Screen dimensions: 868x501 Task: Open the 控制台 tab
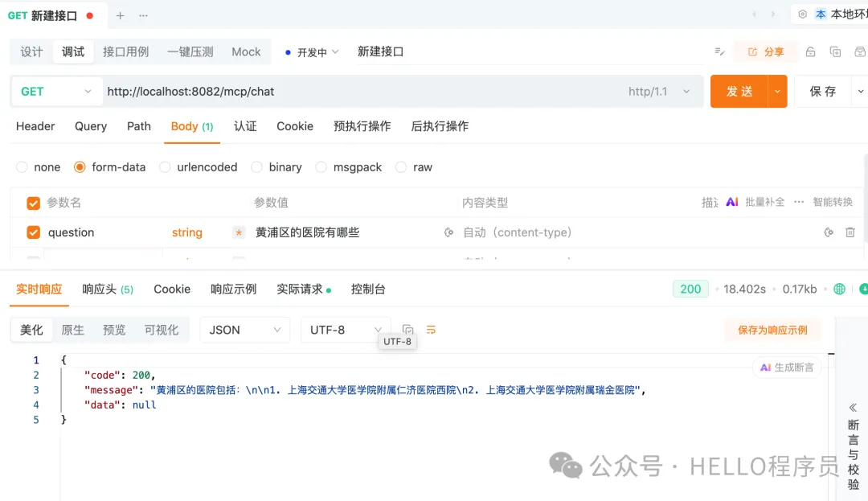point(368,289)
